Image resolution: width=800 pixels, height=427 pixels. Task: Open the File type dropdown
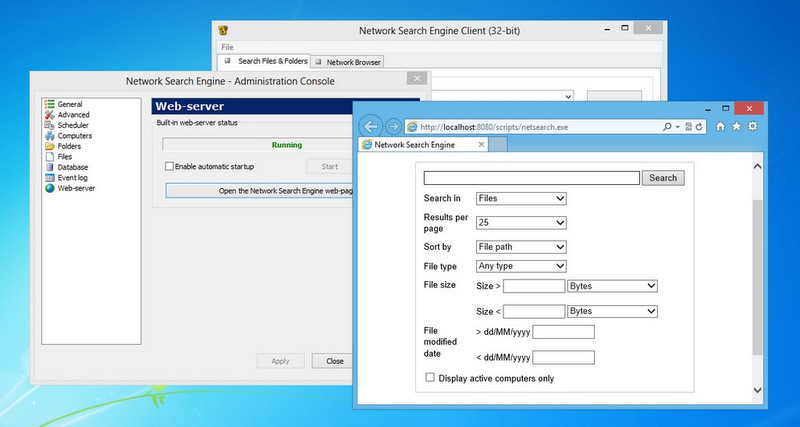click(521, 266)
